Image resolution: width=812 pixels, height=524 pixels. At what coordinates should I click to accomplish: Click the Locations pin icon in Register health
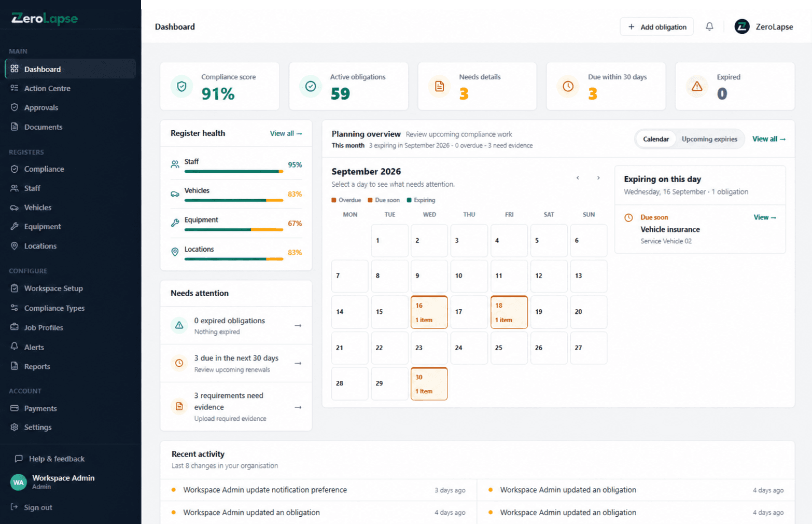[175, 252]
